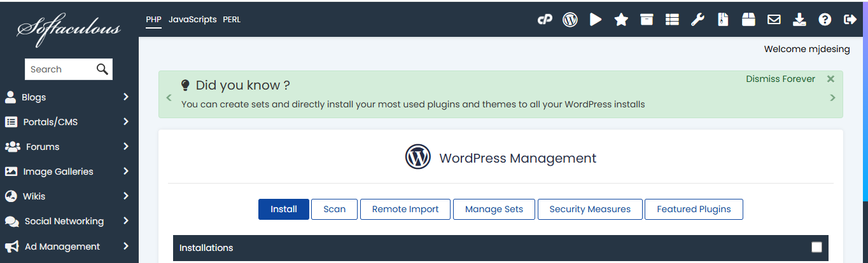Show the next tip with right arrow

(x=832, y=98)
